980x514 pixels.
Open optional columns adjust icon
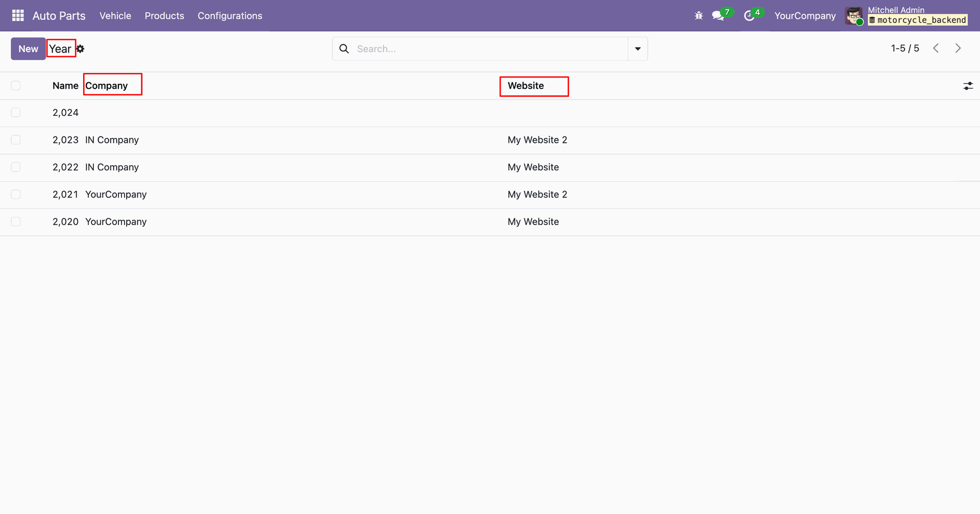point(968,86)
